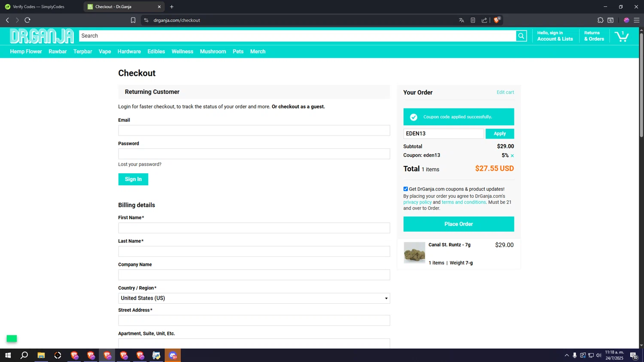Click the site Search field
The width and height of the screenshot is (644, 362).
tap(298, 36)
